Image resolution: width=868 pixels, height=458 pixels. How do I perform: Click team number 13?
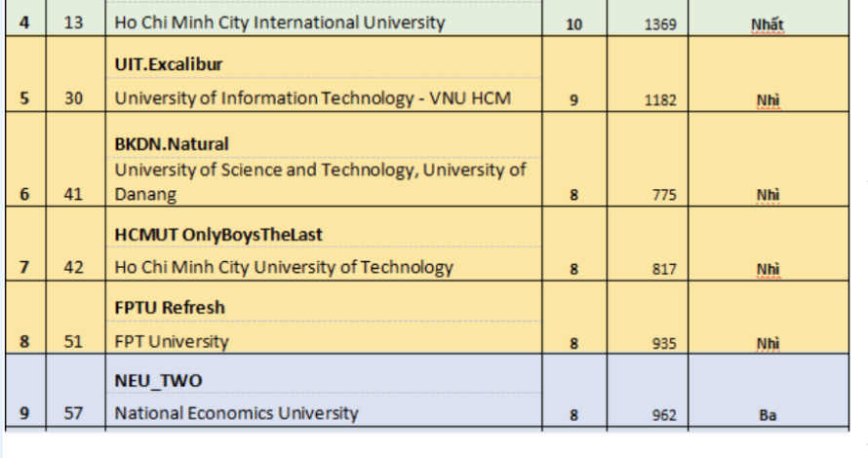tap(73, 22)
